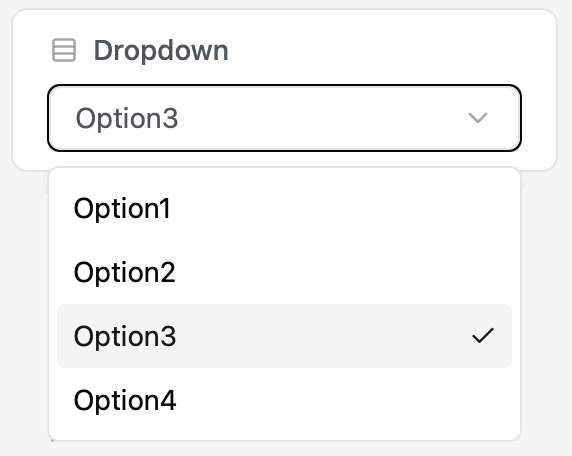Click the tick mark on selected option

point(483,336)
